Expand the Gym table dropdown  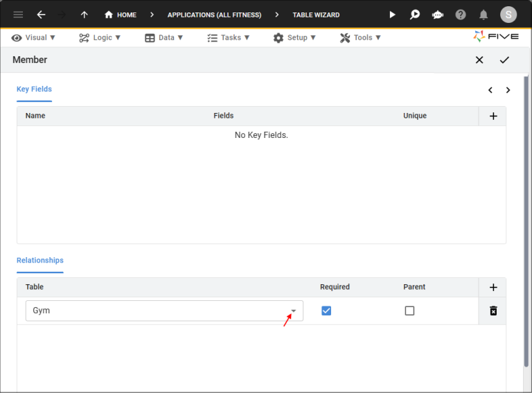pyautogui.click(x=294, y=311)
